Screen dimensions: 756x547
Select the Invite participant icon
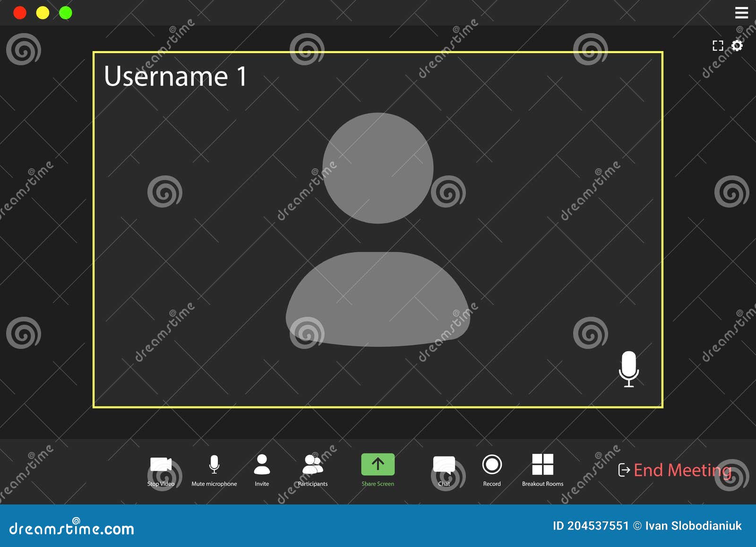pyautogui.click(x=262, y=465)
